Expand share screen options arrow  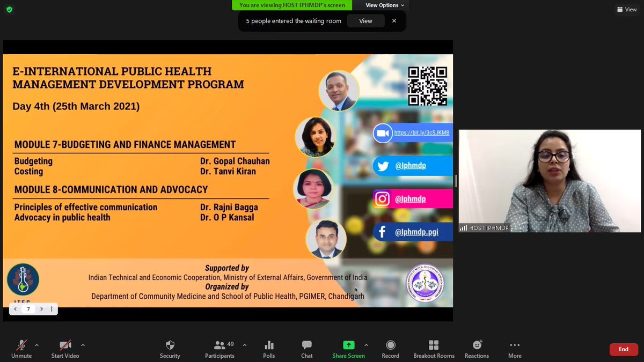pyautogui.click(x=366, y=345)
